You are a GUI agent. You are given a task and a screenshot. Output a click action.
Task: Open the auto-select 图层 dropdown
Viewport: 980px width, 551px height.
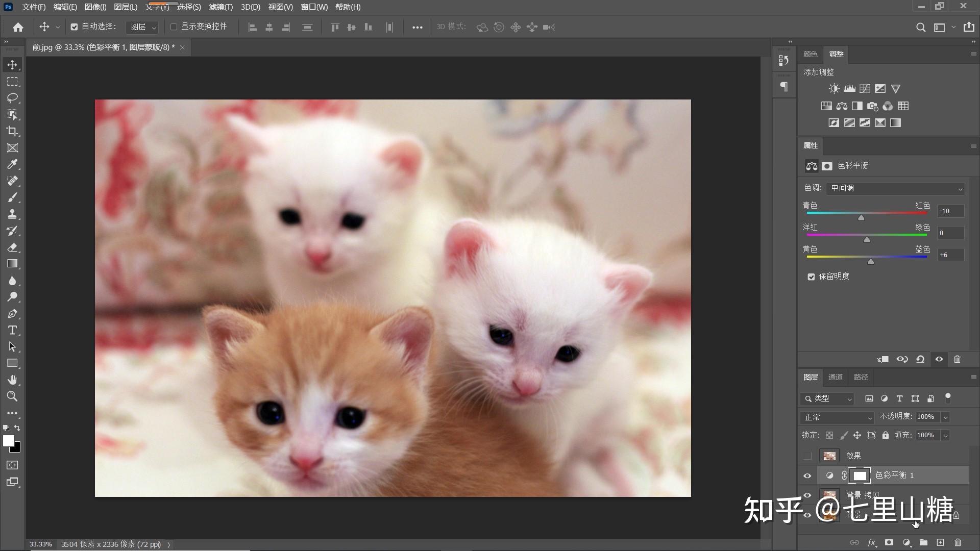tap(142, 27)
